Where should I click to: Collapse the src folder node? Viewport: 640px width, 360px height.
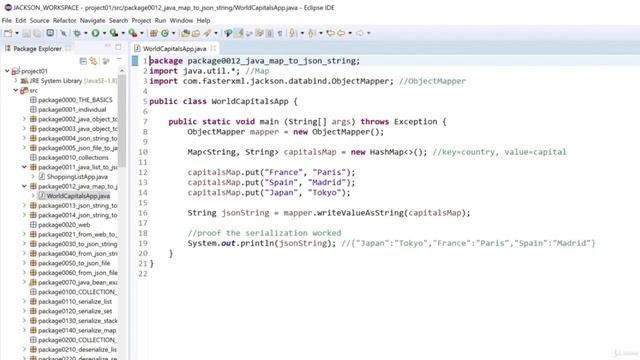16,90
